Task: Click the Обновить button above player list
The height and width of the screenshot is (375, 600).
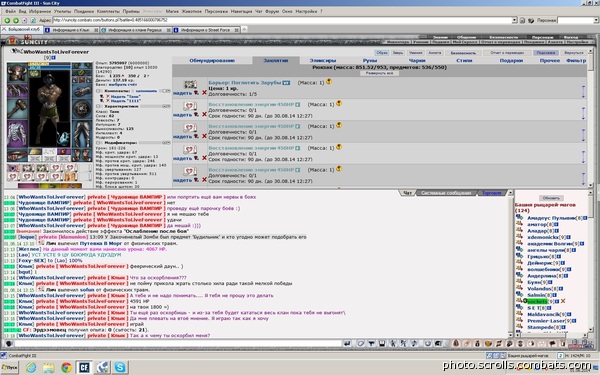Action: pyautogui.click(x=551, y=198)
